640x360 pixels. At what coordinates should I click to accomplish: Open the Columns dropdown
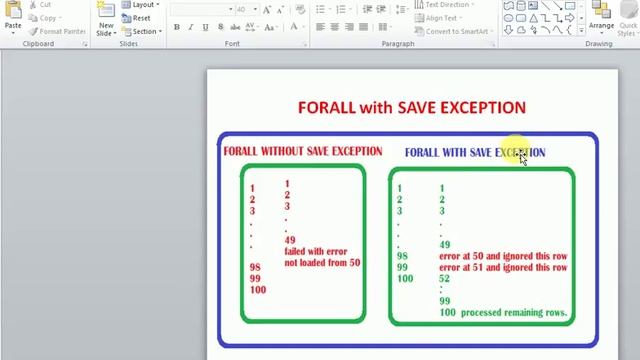(385, 27)
